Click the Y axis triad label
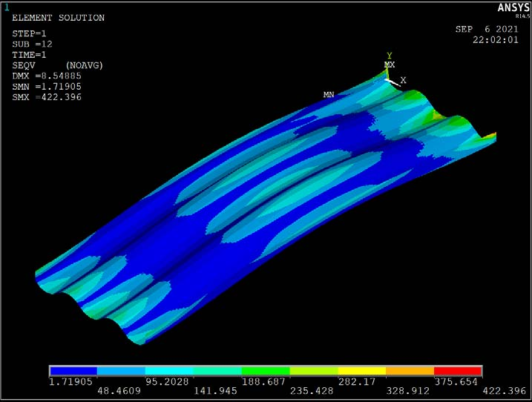The height and width of the screenshot is (402, 532). (x=389, y=56)
